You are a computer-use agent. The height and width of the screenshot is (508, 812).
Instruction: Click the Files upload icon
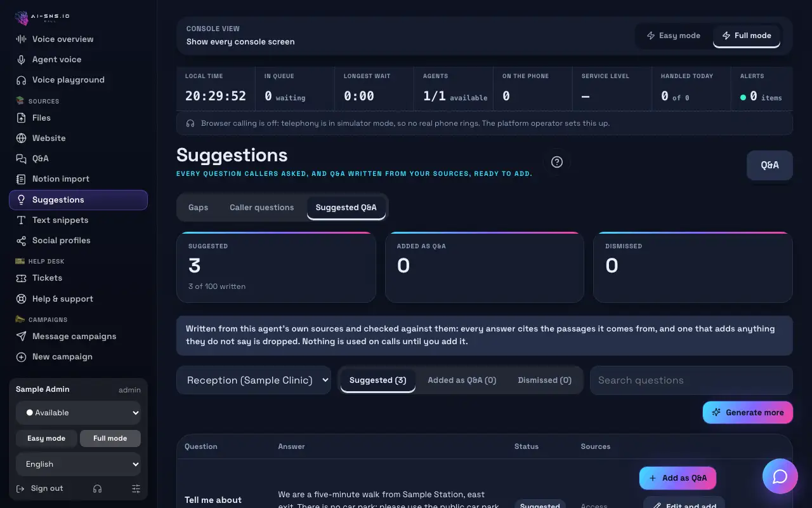coord(21,118)
